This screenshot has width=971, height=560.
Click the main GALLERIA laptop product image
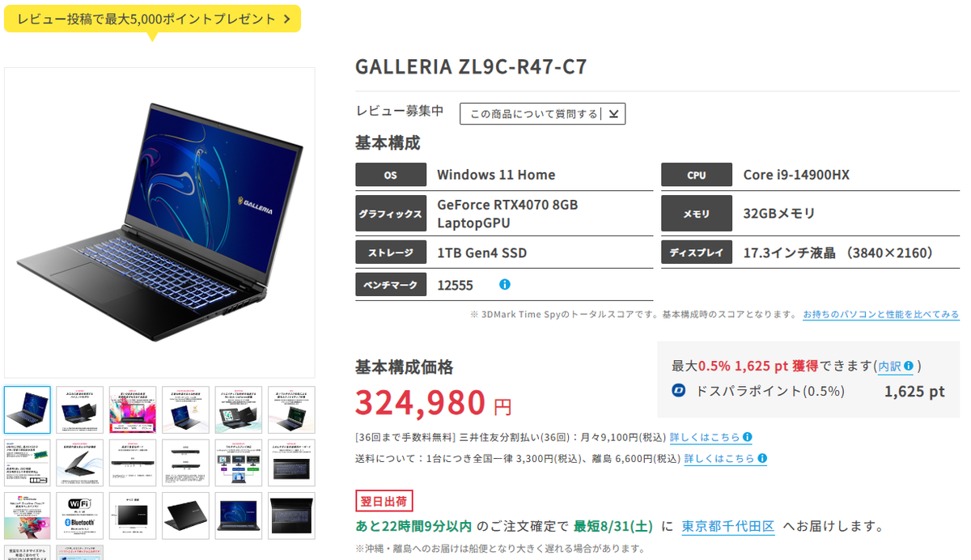(x=159, y=223)
